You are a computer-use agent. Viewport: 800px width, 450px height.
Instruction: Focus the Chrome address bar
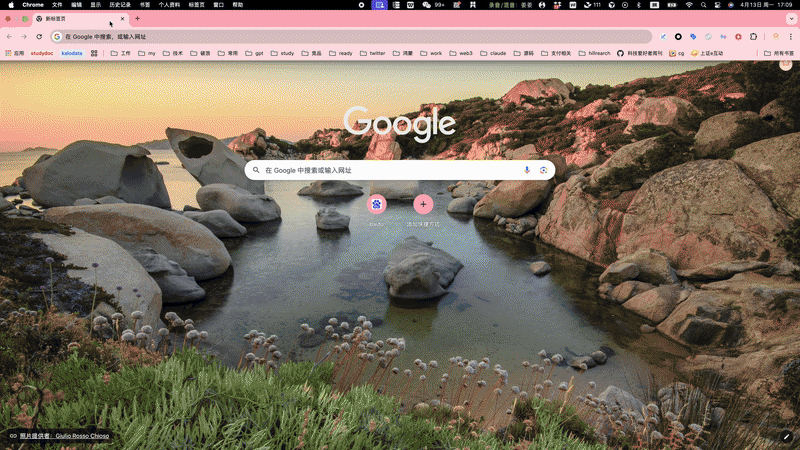351,37
